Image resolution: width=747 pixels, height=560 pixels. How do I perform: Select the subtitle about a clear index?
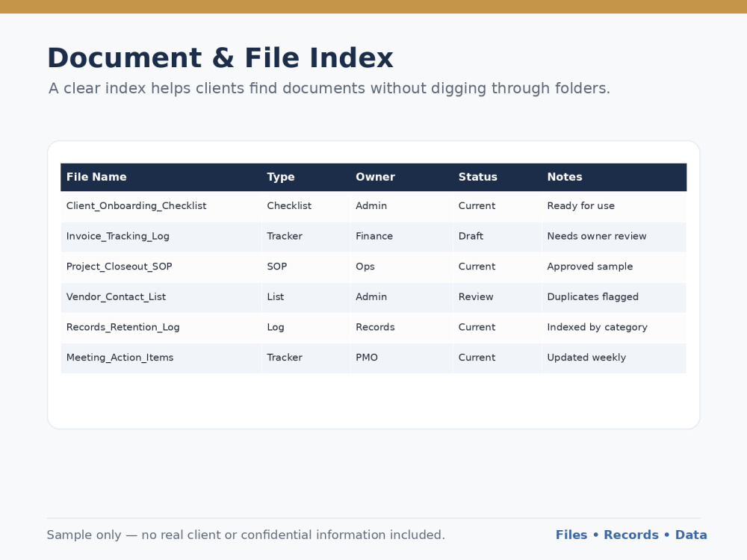click(329, 89)
